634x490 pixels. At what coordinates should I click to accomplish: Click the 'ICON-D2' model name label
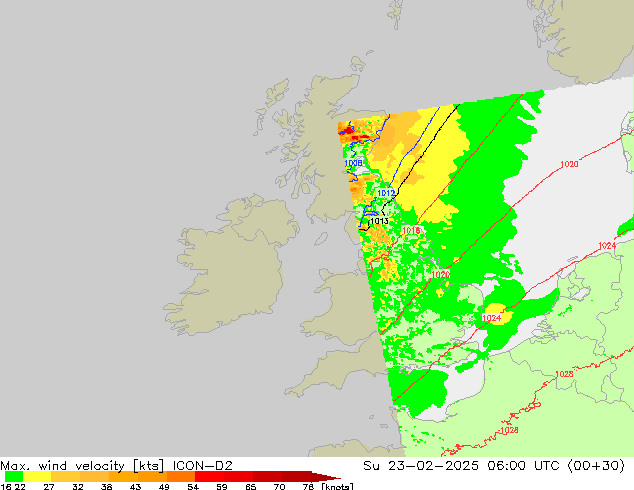(x=203, y=466)
